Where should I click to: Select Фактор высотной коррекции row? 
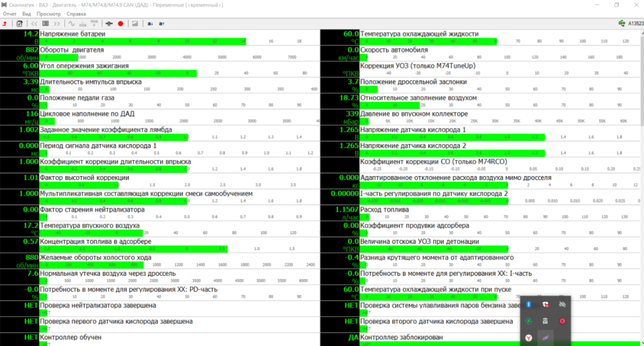pyautogui.click(x=160, y=181)
